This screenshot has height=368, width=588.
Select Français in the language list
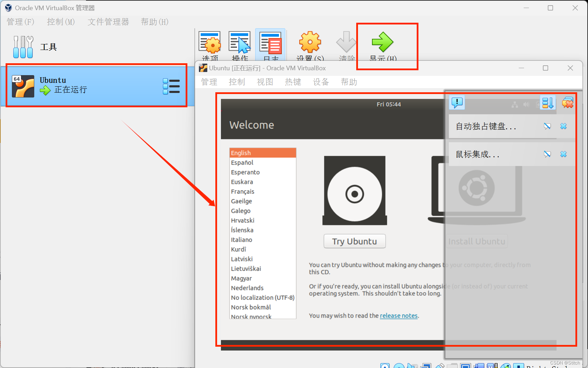point(263,192)
